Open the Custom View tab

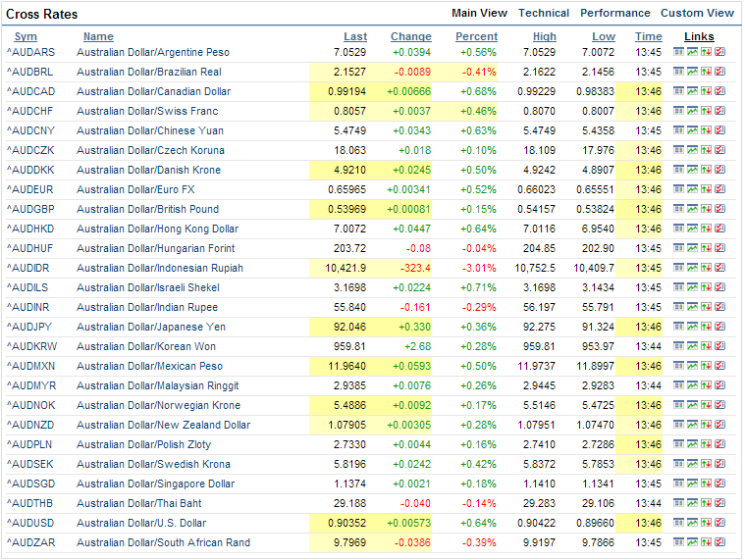(697, 13)
